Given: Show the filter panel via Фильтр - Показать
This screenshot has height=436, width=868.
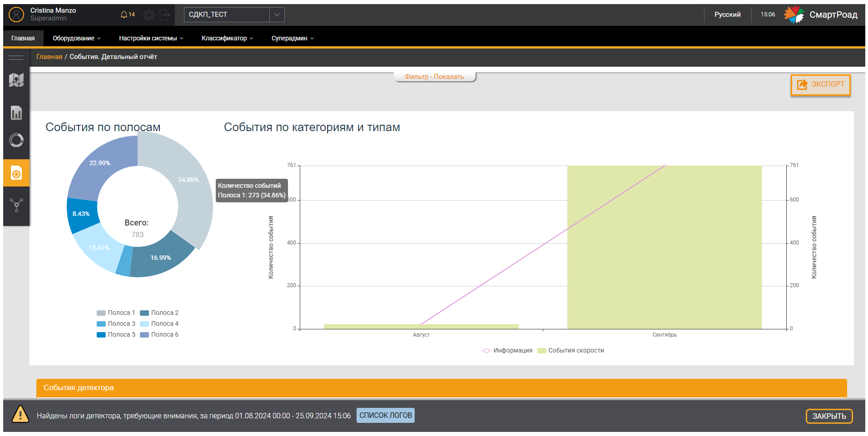Looking at the screenshot, I should click(x=434, y=77).
